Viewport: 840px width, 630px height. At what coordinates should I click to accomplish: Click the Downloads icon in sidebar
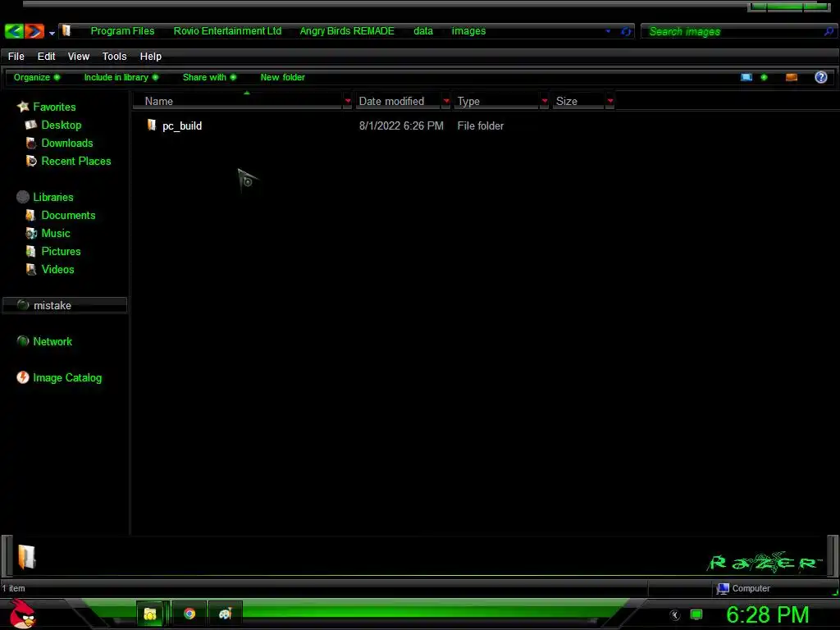(31, 143)
